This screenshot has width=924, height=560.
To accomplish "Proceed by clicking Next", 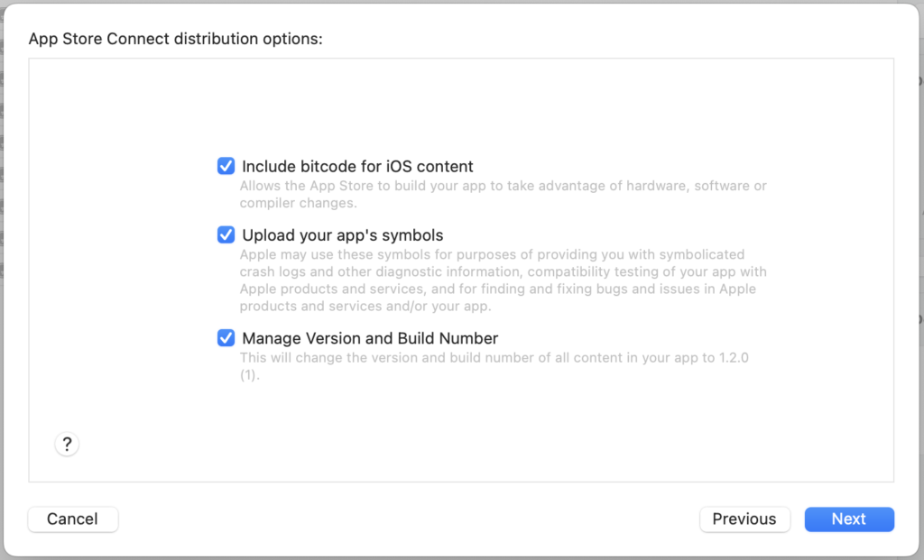I will click(849, 519).
